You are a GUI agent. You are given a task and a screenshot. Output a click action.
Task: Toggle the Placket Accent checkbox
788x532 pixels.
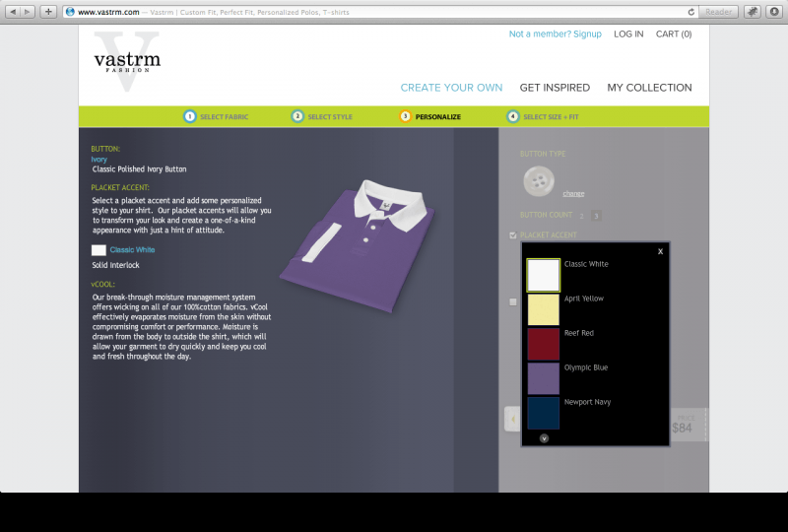click(512, 235)
